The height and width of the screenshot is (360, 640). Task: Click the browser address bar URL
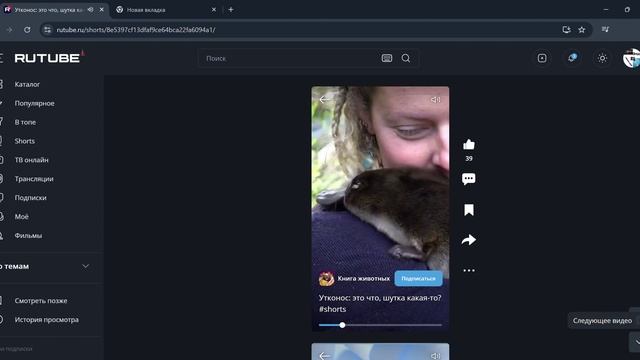[x=136, y=30]
